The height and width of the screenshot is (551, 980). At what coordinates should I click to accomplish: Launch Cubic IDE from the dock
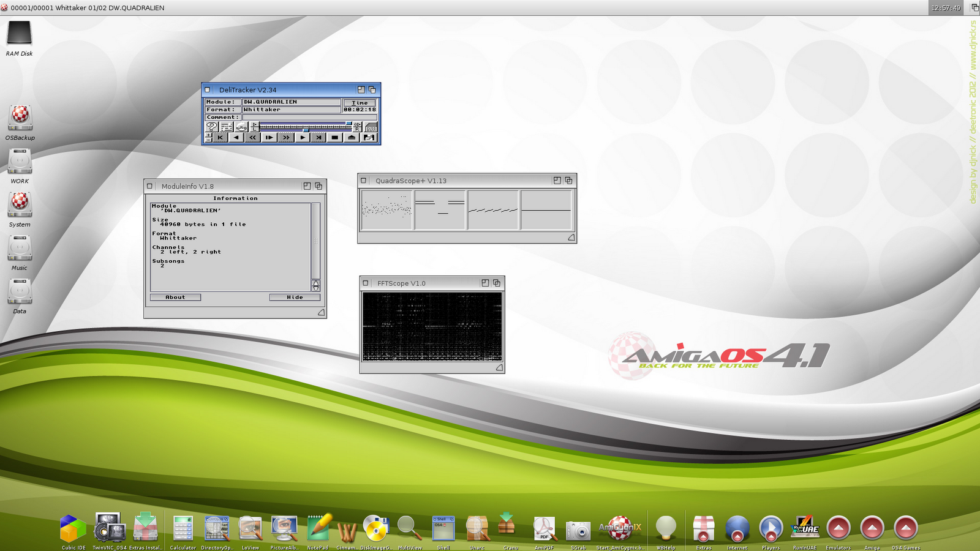pos(73,528)
